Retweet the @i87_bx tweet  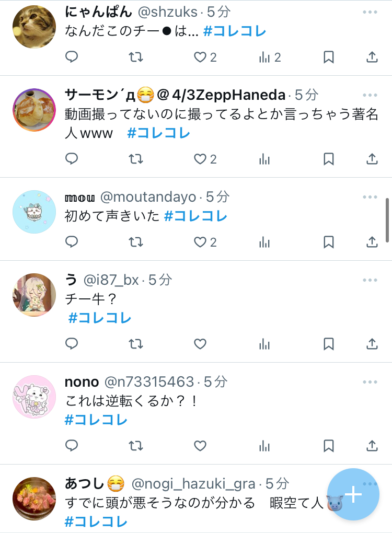136,344
